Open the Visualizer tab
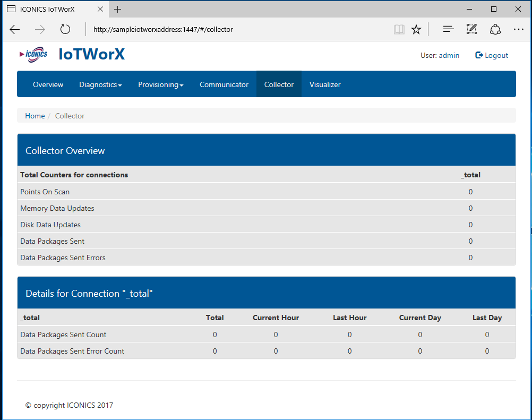This screenshot has height=420, width=532. click(325, 84)
